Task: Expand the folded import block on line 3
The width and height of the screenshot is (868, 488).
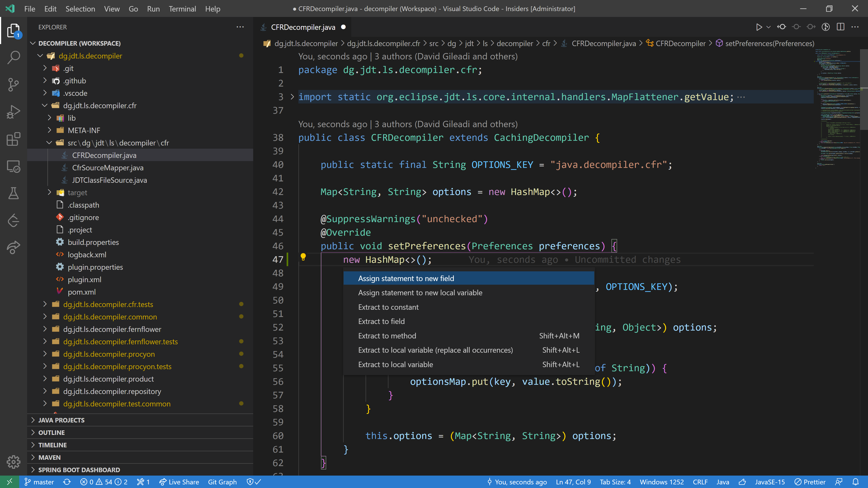Action: tap(292, 97)
